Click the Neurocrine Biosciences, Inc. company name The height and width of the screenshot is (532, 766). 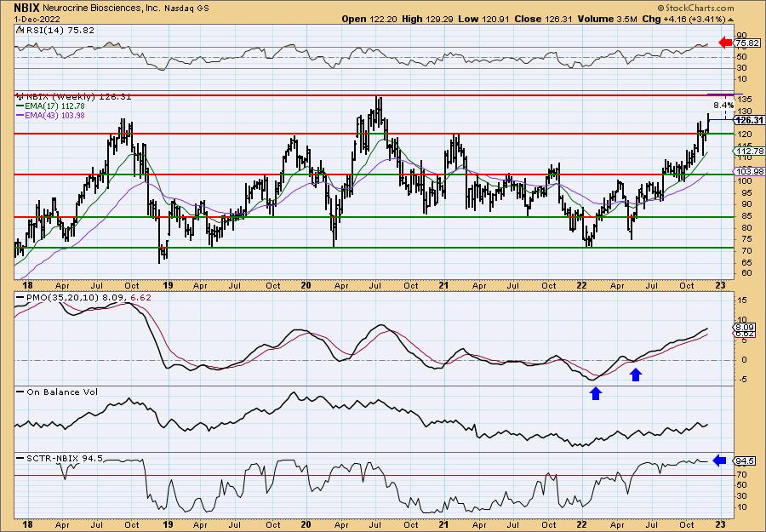[x=100, y=8]
